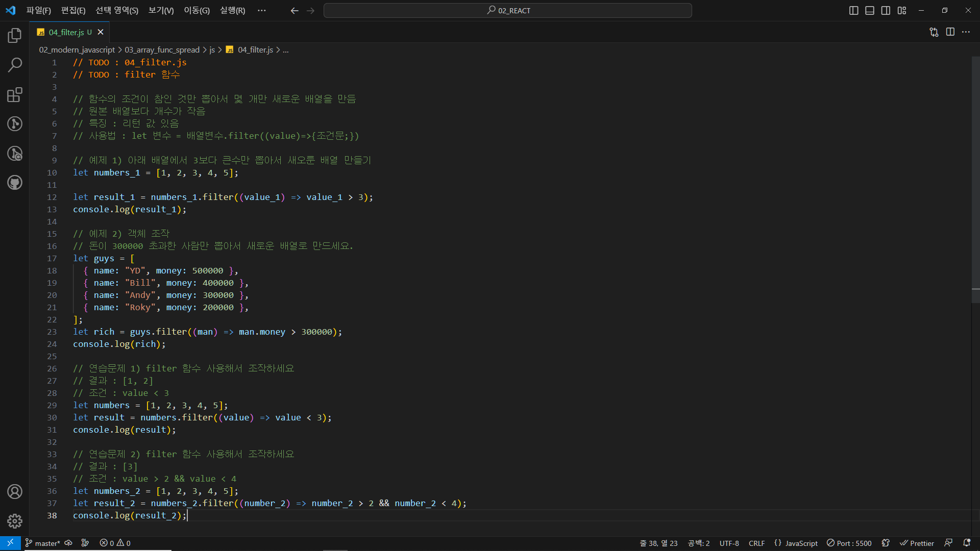Toggle the panel layout button

coord(870,11)
